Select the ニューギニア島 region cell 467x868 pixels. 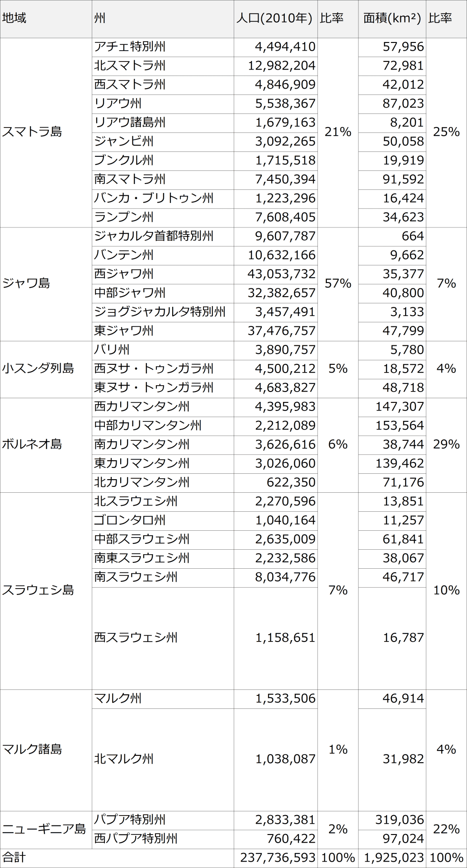click(46, 830)
